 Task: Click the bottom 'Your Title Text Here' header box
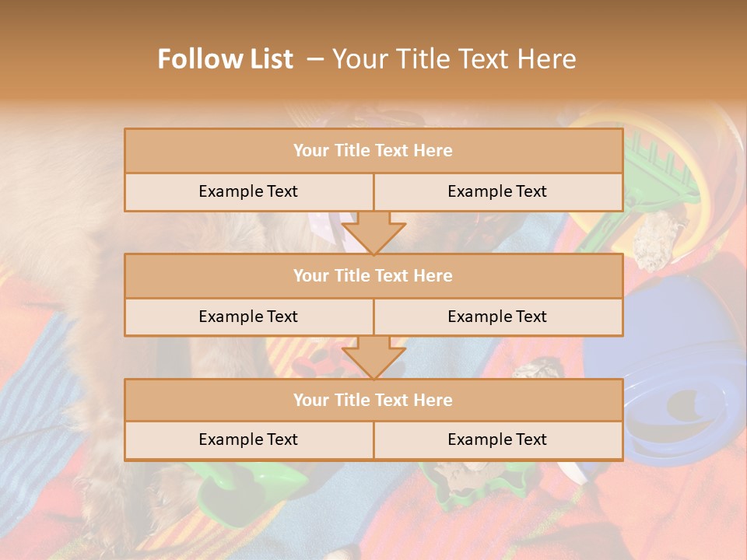373,400
